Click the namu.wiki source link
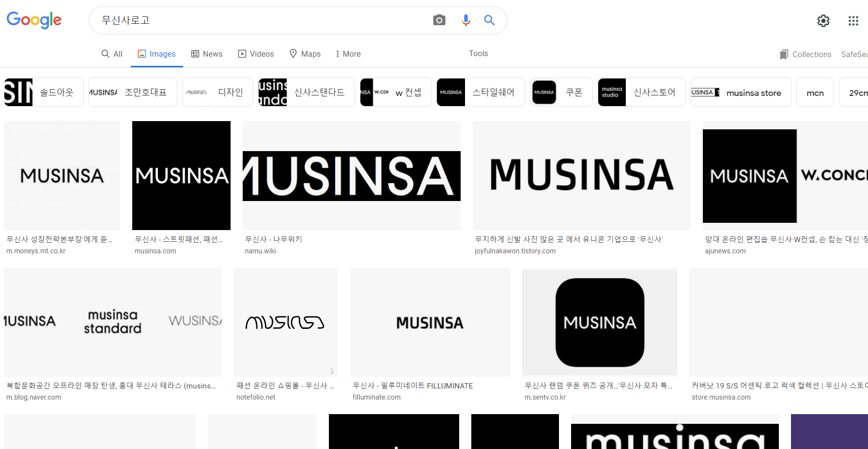This screenshot has width=868, height=449. coord(261,251)
